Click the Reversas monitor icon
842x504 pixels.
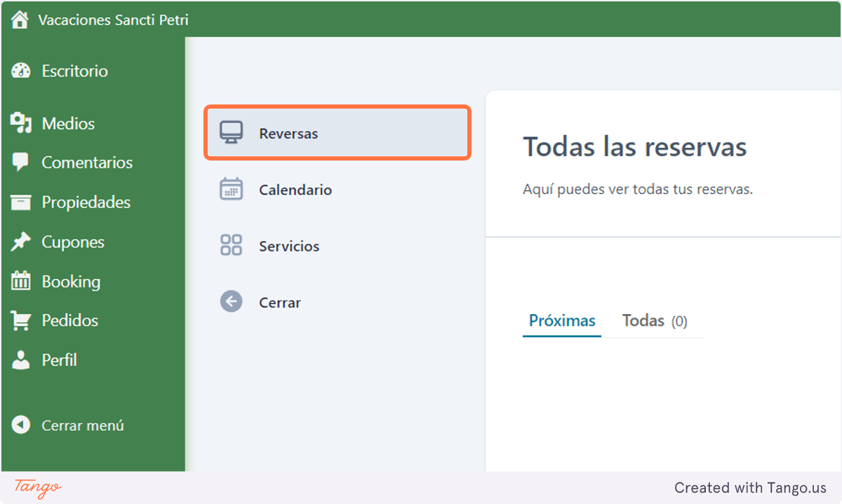(231, 132)
